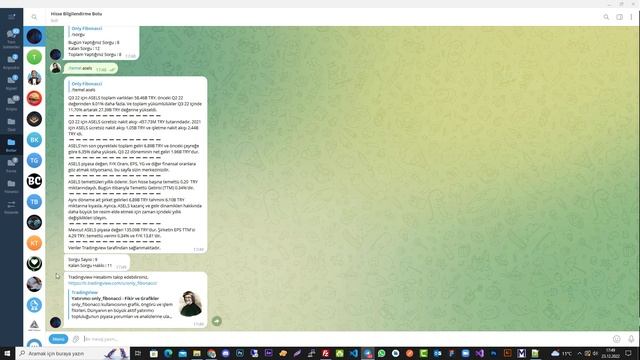Attach a file with the paperclip icon

click(76, 339)
